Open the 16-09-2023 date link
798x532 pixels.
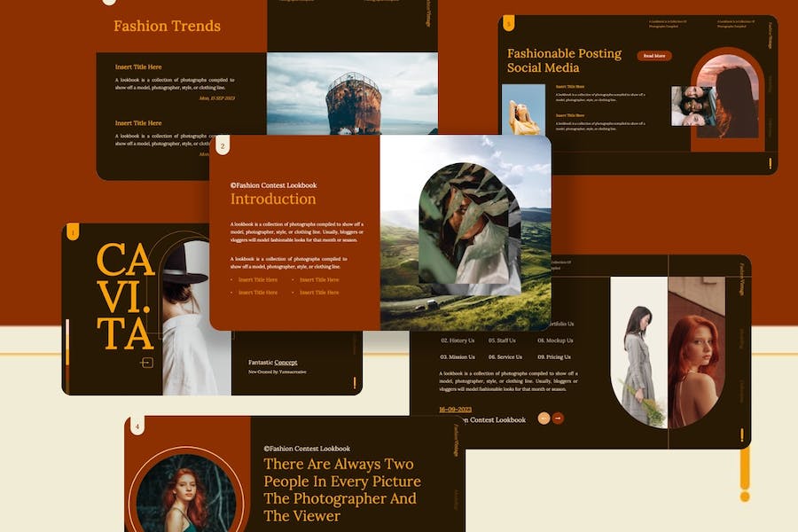(457, 409)
